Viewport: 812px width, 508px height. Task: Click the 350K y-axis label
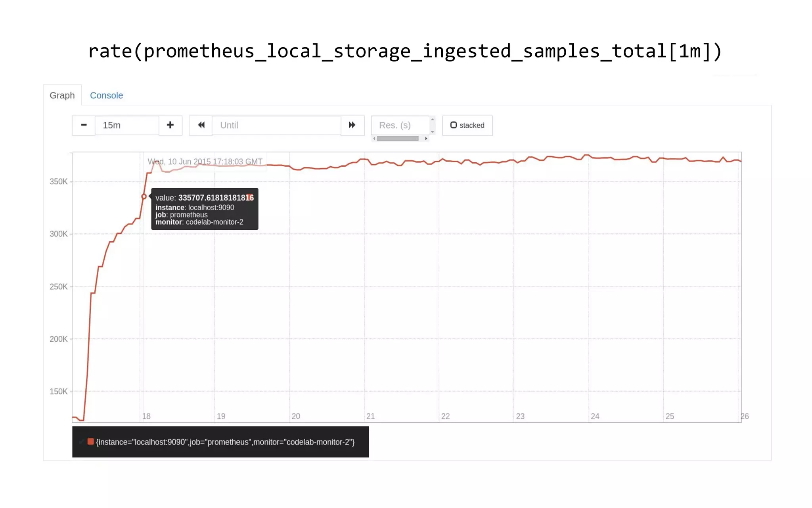(x=58, y=182)
